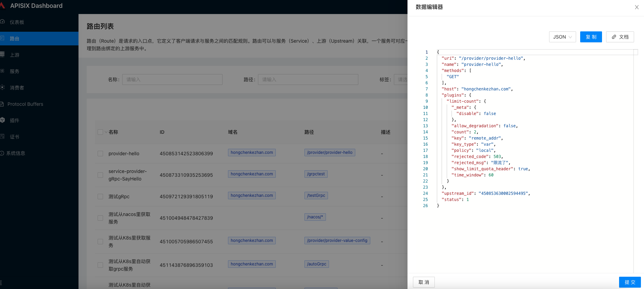Navigate to 消费者 menu item
The width and height of the screenshot is (644, 289).
tap(39, 88)
